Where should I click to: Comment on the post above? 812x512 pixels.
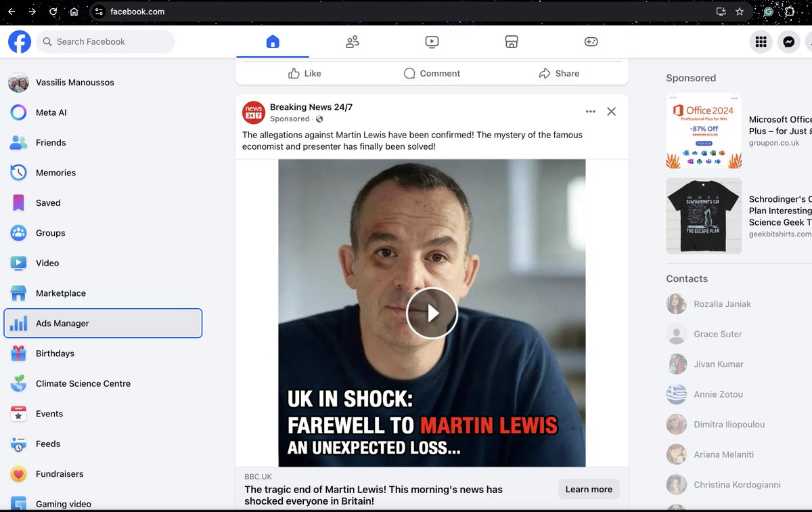point(432,73)
